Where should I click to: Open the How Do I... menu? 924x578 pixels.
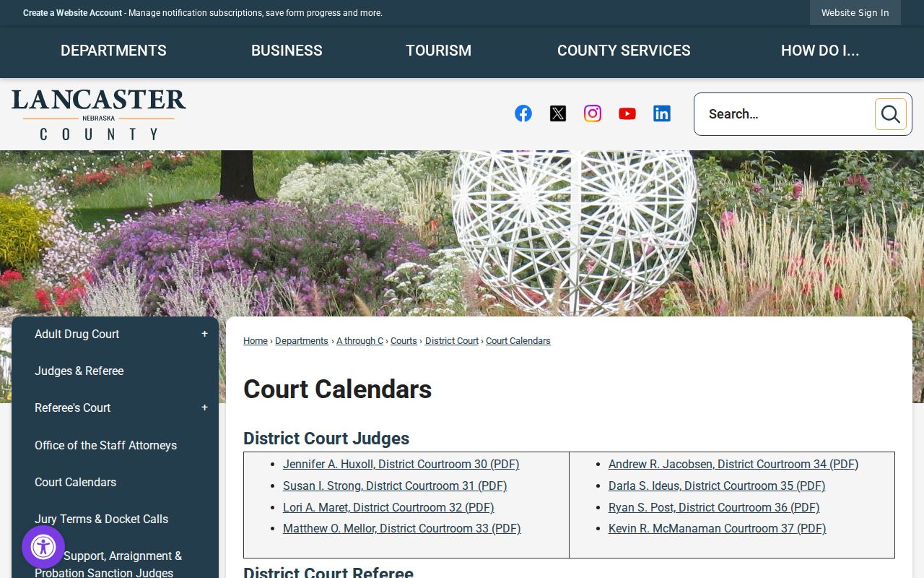[820, 51]
